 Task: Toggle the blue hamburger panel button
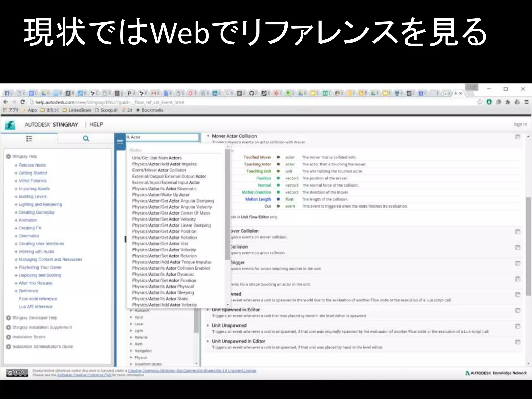120,142
